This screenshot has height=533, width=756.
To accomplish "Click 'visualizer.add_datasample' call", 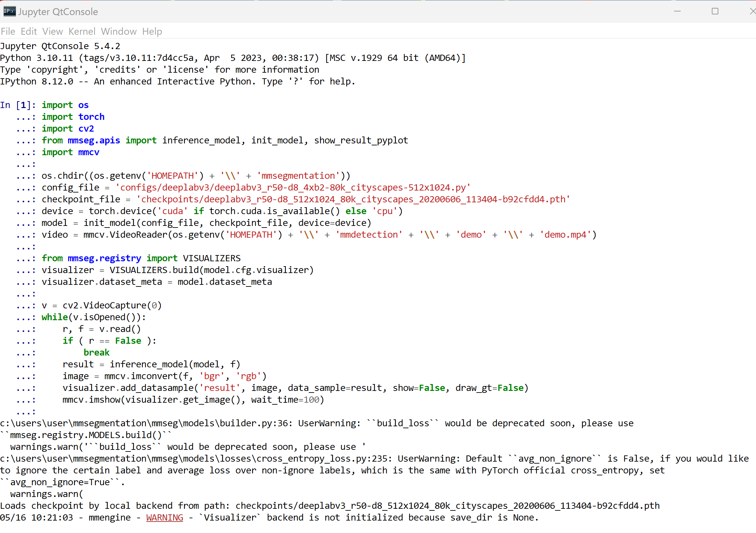I will [x=128, y=388].
